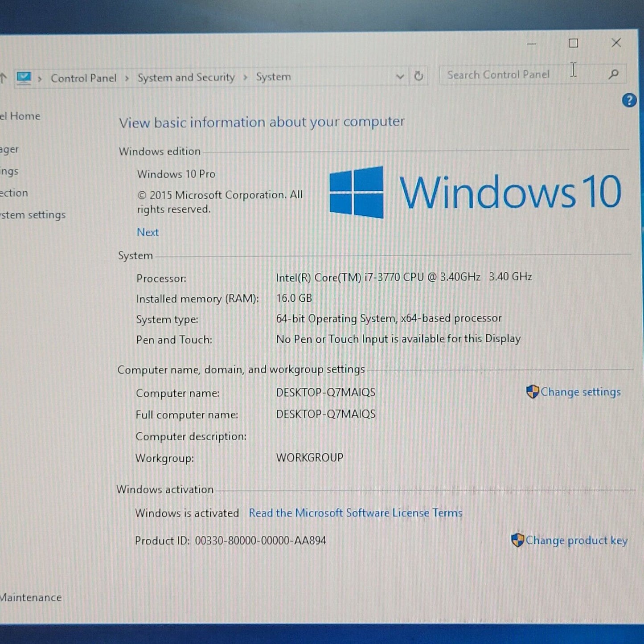Viewport: 644px width, 644px height.
Task: Refresh the System page
Action: [x=418, y=76]
